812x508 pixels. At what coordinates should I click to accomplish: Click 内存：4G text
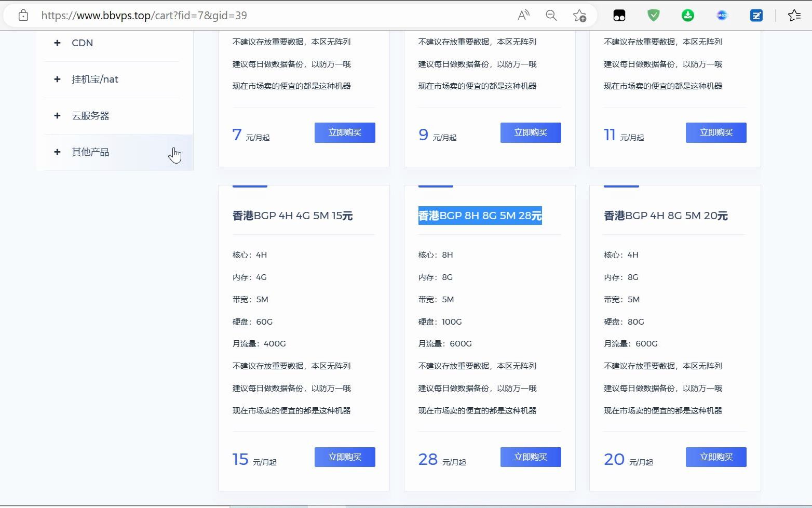250,277
